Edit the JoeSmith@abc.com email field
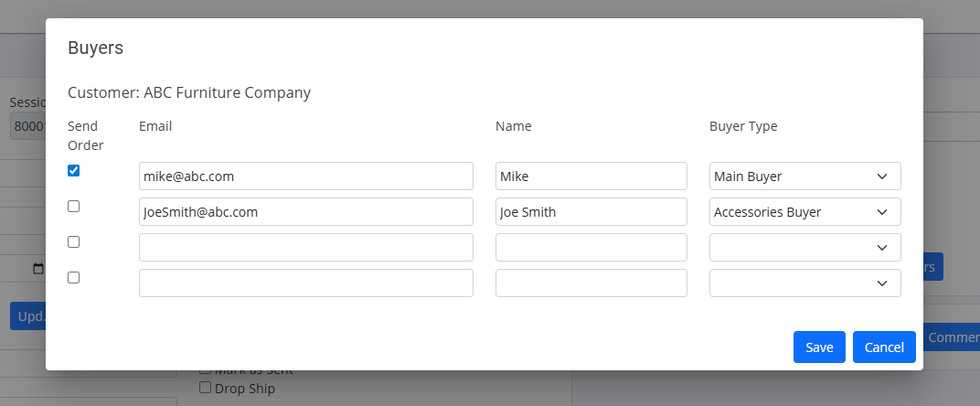 tap(306, 211)
